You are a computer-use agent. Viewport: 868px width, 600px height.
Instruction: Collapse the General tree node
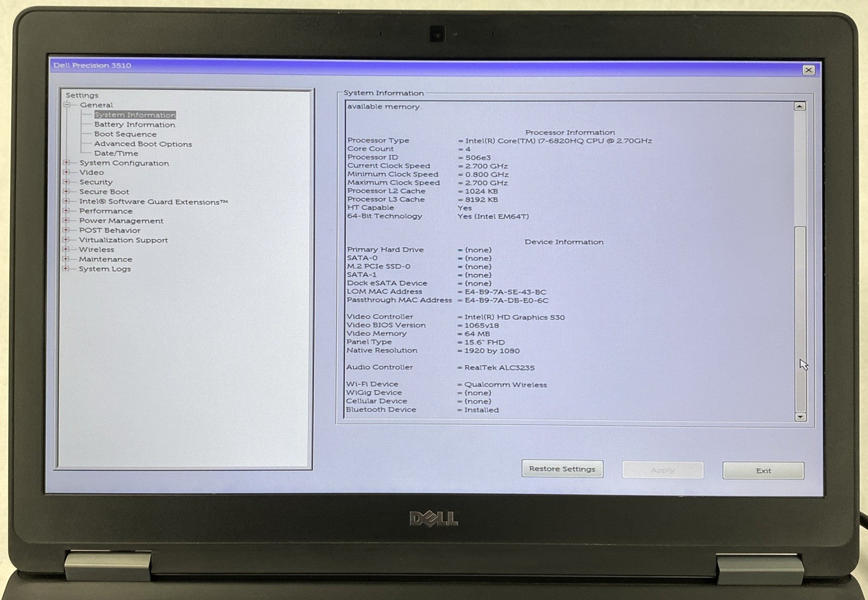point(67,105)
